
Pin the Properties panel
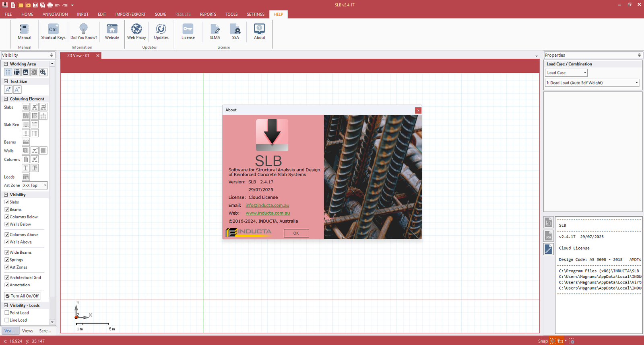point(639,55)
